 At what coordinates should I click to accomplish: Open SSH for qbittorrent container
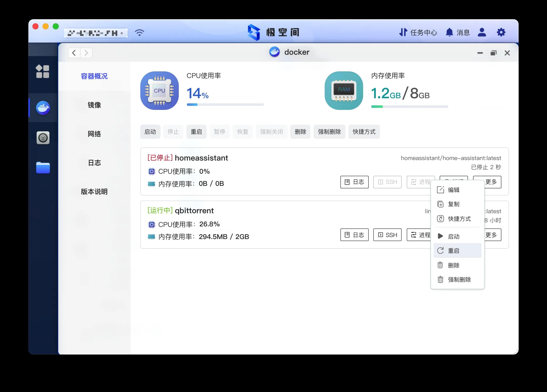387,235
